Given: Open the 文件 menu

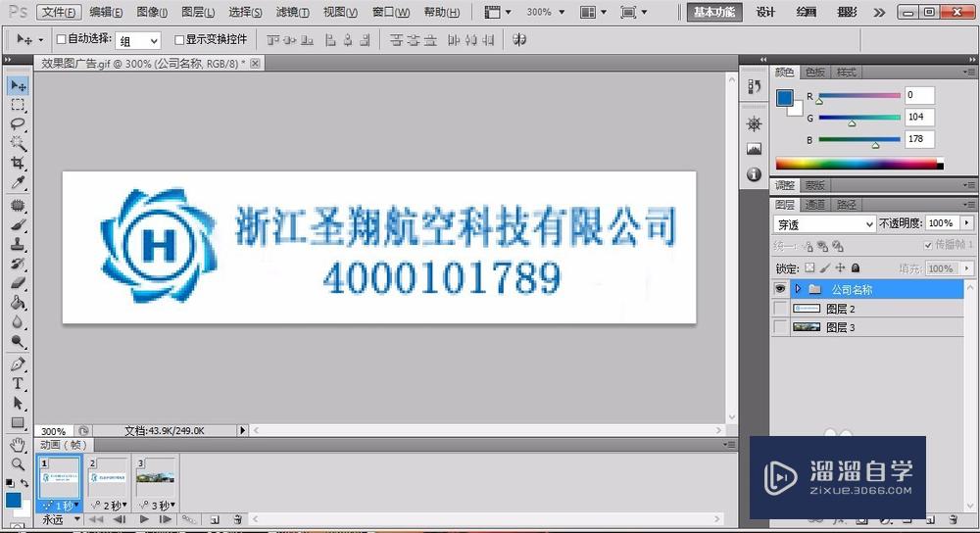Looking at the screenshot, I should pyautogui.click(x=59, y=12).
